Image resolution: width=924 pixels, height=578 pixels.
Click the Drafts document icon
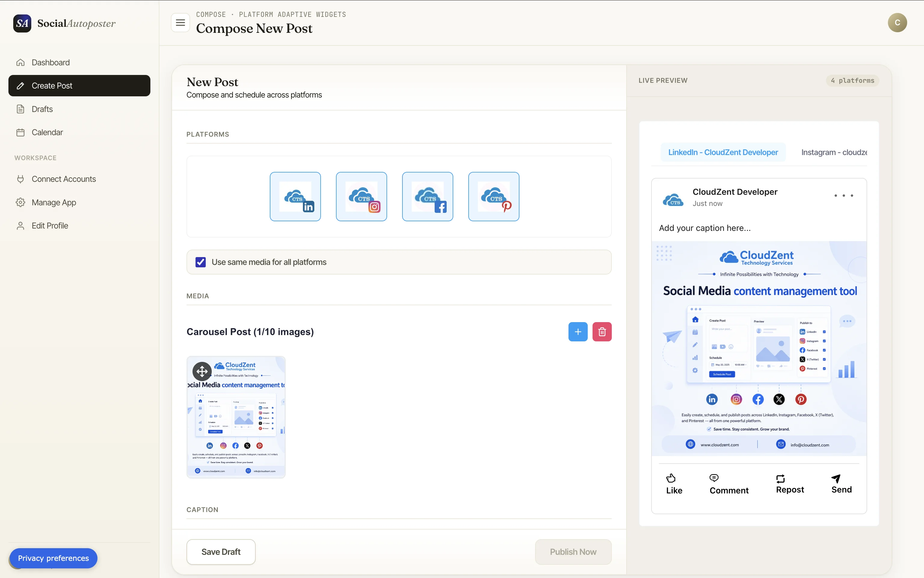(21, 109)
